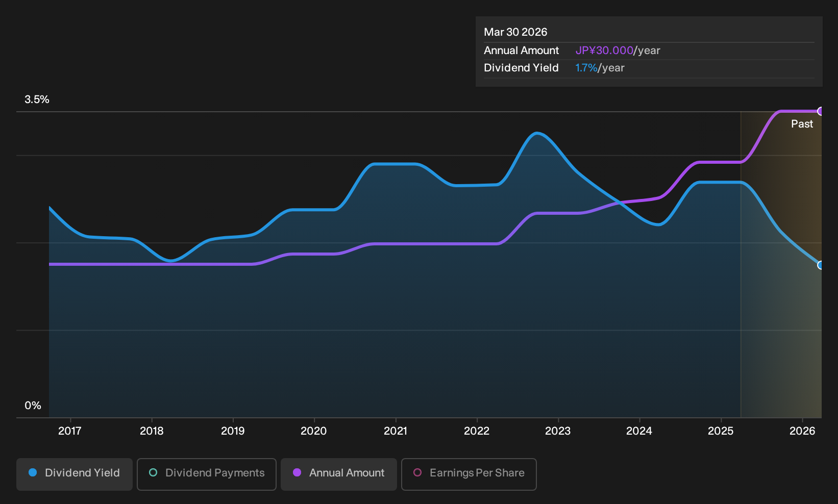Screen dimensions: 838x504
Task: Click the Annual Amount tooltip row label
Action: (521, 51)
